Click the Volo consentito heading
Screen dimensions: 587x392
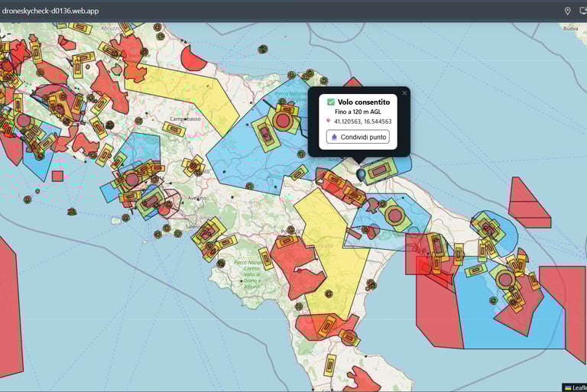tap(364, 102)
